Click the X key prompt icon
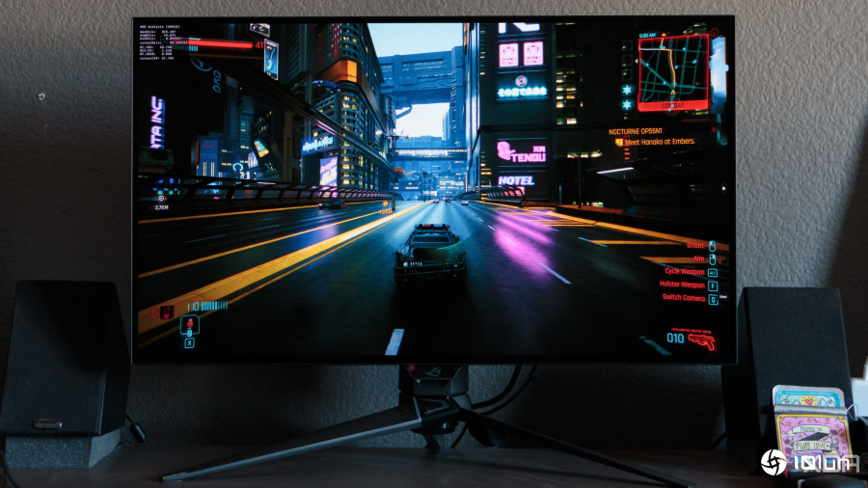 (x=189, y=343)
